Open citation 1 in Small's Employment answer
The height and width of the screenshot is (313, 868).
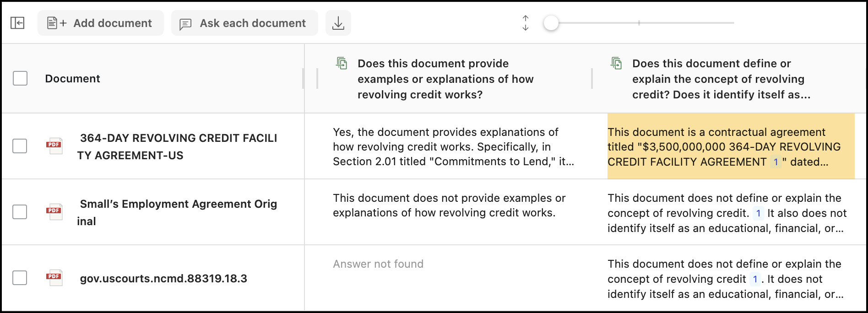(x=758, y=213)
